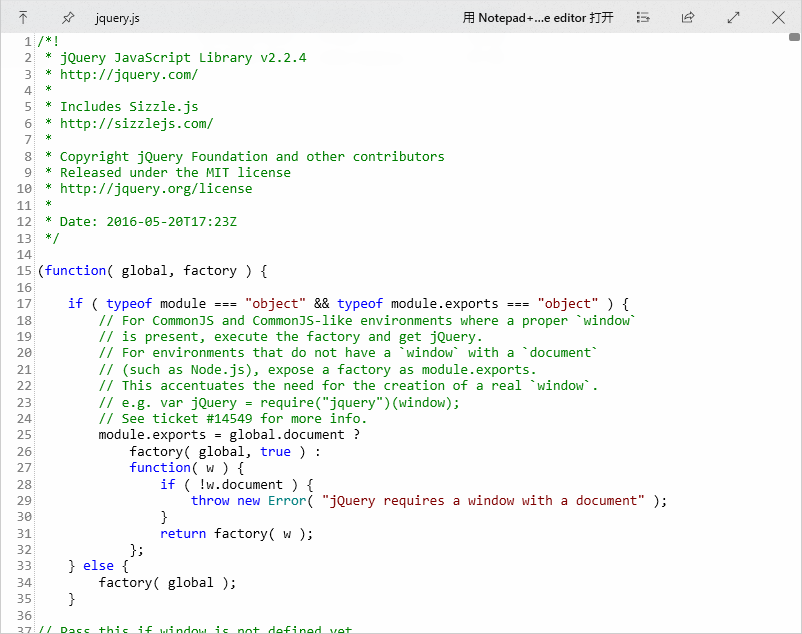Click 'function( w ) {' line
This screenshot has height=634, width=802.
(187, 468)
